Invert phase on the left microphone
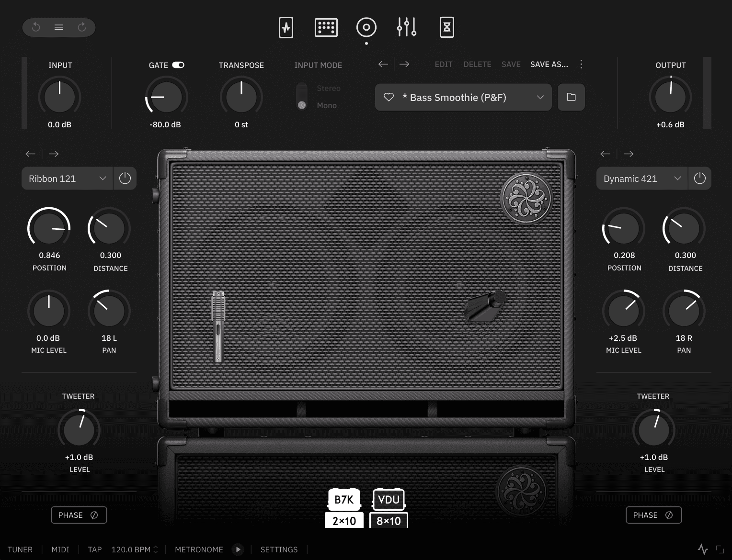Viewport: 732px width, 560px height. pyautogui.click(x=79, y=515)
